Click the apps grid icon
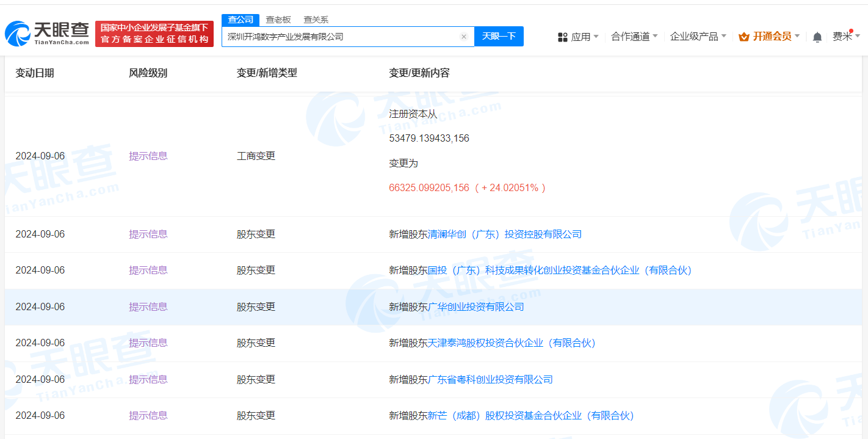This screenshot has width=868, height=439. [x=563, y=37]
